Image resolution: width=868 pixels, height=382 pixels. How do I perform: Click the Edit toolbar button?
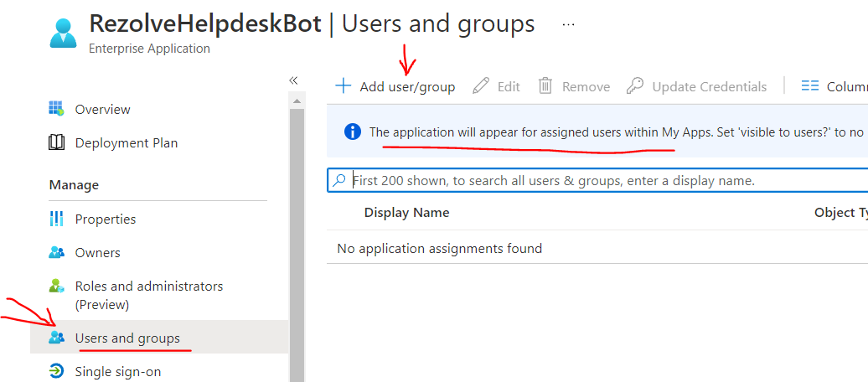497,86
